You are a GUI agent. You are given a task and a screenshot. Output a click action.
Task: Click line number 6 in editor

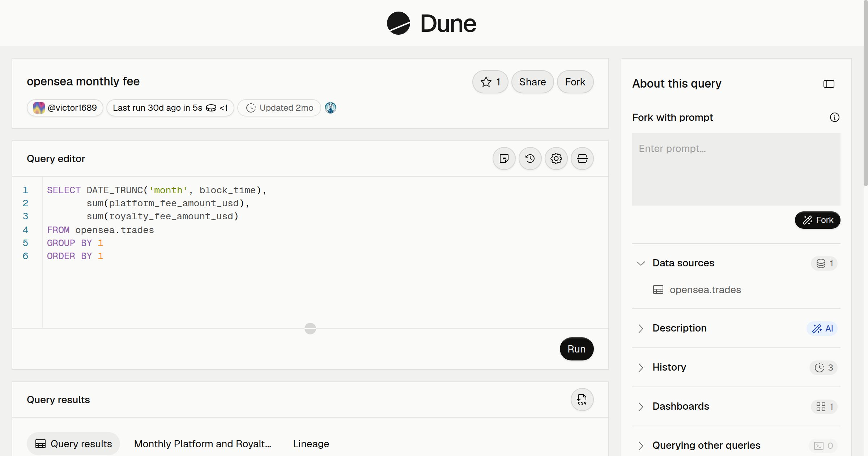pos(25,256)
